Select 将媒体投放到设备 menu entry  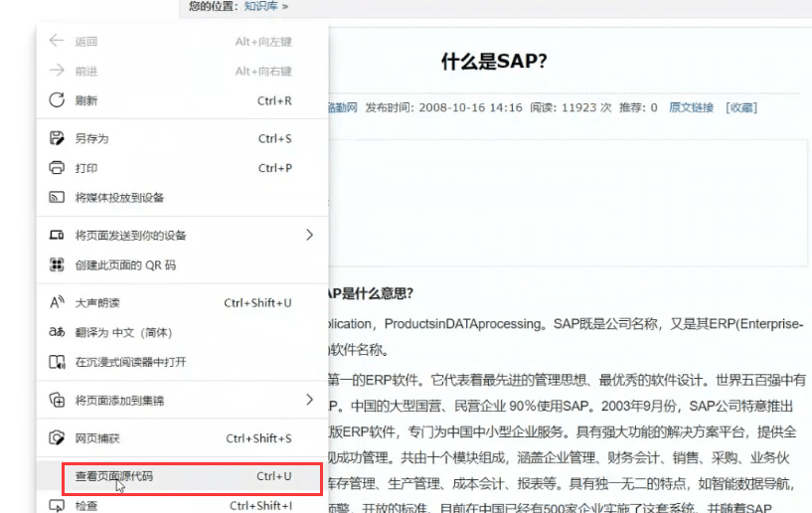[182, 198]
